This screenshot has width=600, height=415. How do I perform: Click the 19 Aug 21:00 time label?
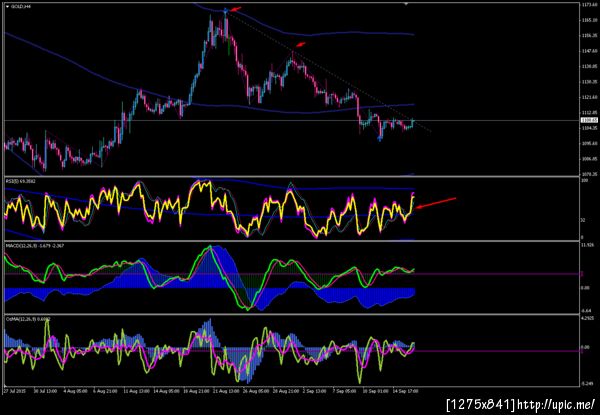tap(196, 392)
